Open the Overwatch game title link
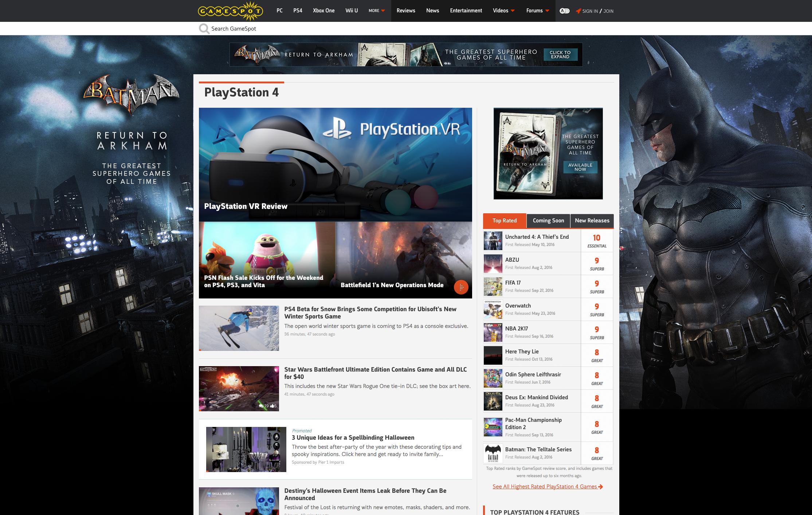 tap(518, 306)
